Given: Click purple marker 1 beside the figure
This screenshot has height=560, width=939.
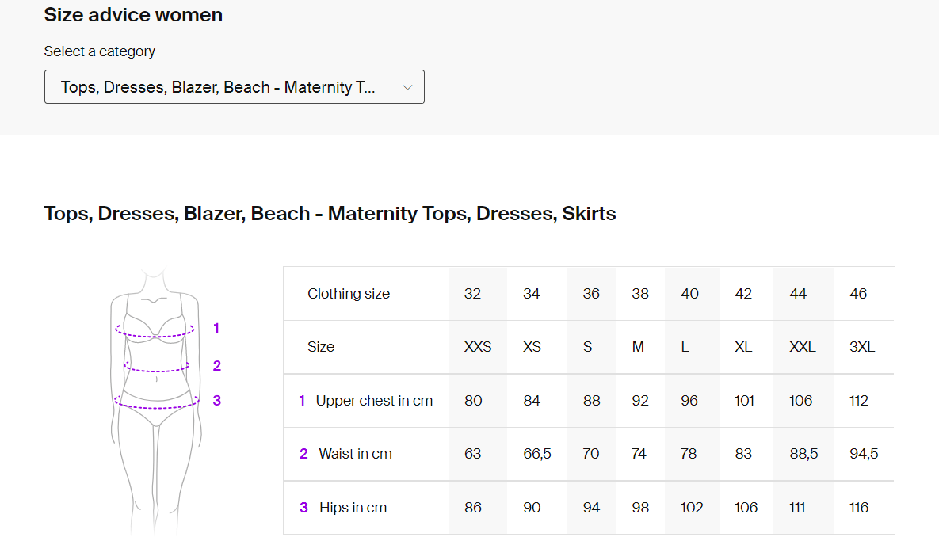Looking at the screenshot, I should [216, 328].
